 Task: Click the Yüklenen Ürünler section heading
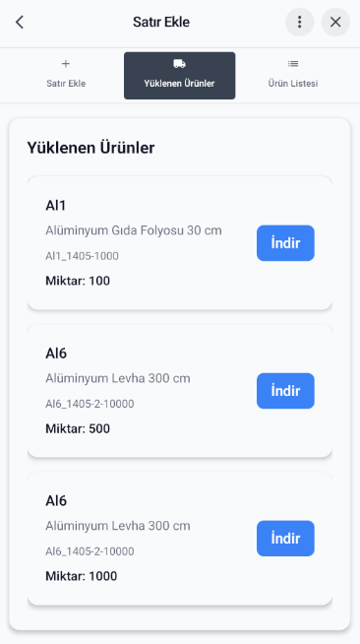coord(90,148)
